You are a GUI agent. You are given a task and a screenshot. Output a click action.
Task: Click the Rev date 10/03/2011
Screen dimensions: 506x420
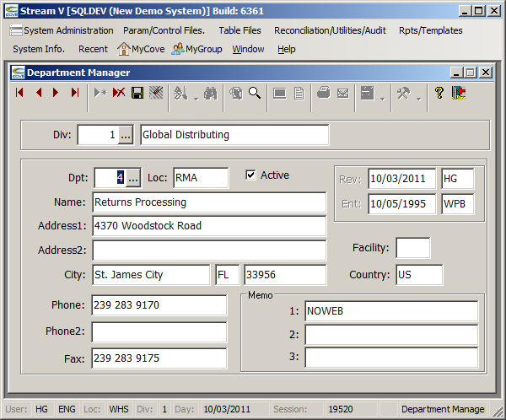402,179
